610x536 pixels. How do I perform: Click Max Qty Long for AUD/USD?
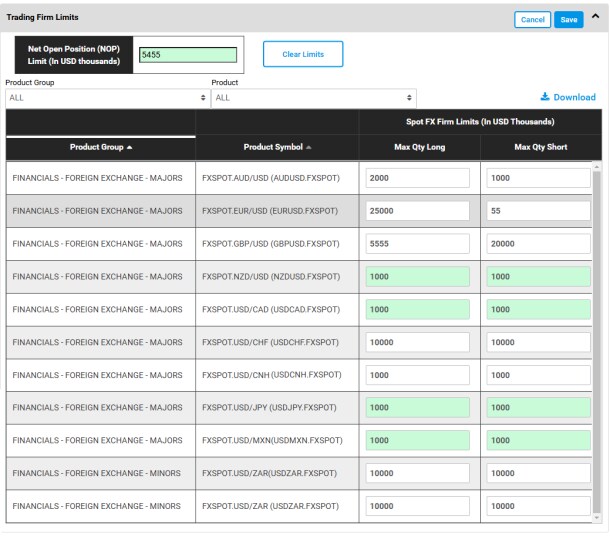pos(418,178)
